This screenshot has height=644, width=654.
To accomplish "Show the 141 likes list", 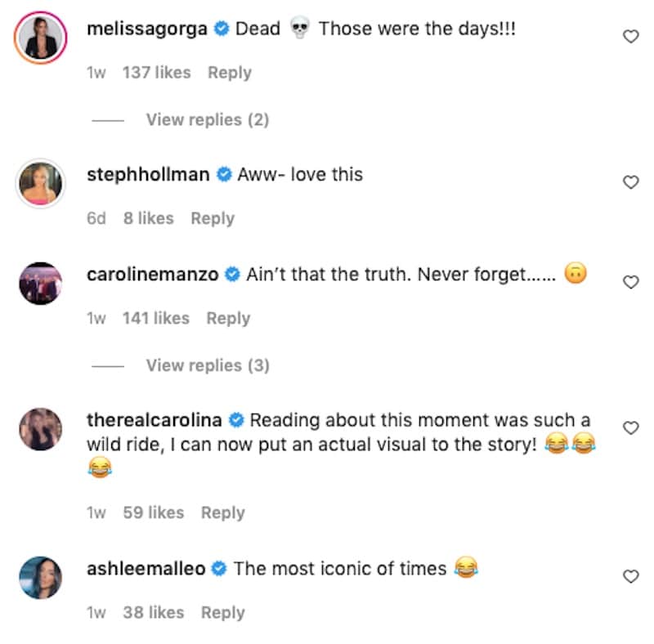I will [x=155, y=318].
